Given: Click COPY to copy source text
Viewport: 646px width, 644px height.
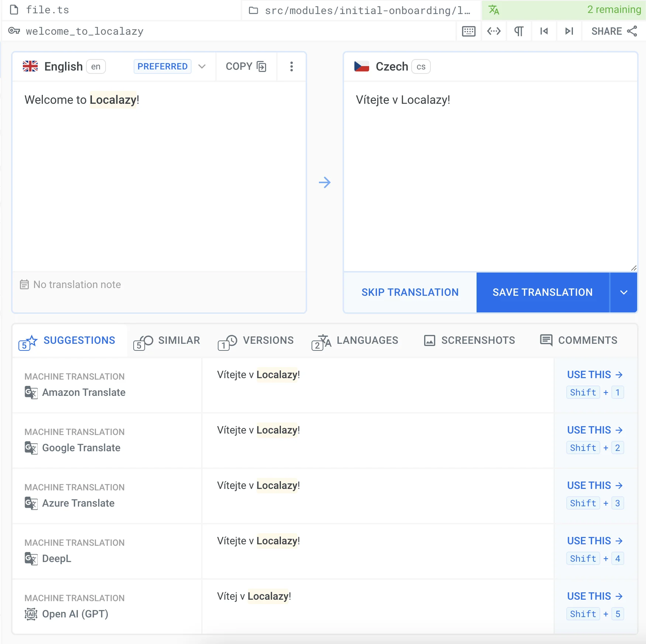Looking at the screenshot, I should click(245, 66).
